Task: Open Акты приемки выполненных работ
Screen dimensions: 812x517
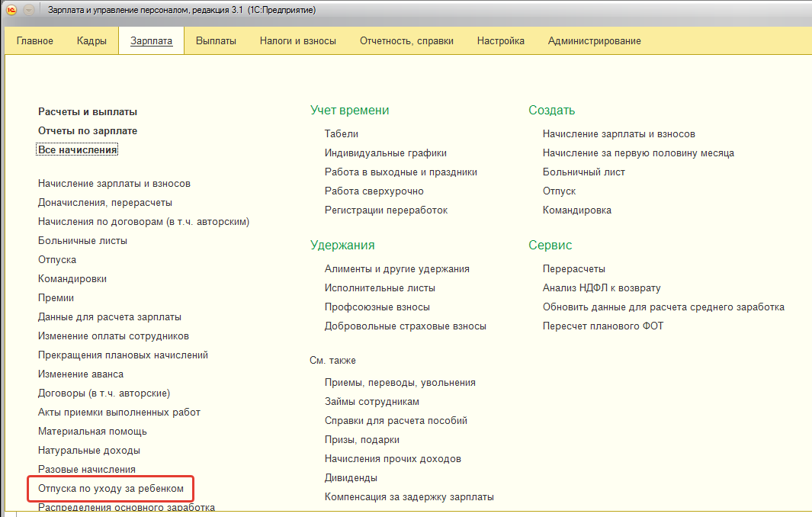Action: coord(119,413)
